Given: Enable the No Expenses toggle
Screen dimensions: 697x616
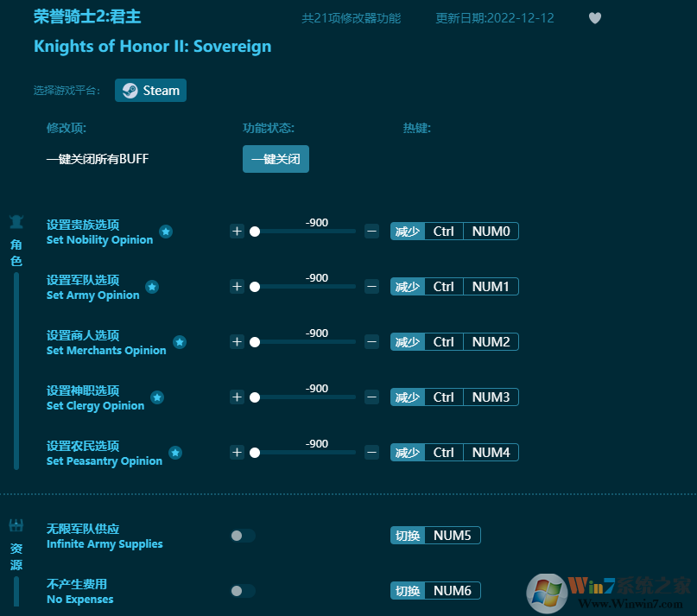Looking at the screenshot, I should coord(243,590).
